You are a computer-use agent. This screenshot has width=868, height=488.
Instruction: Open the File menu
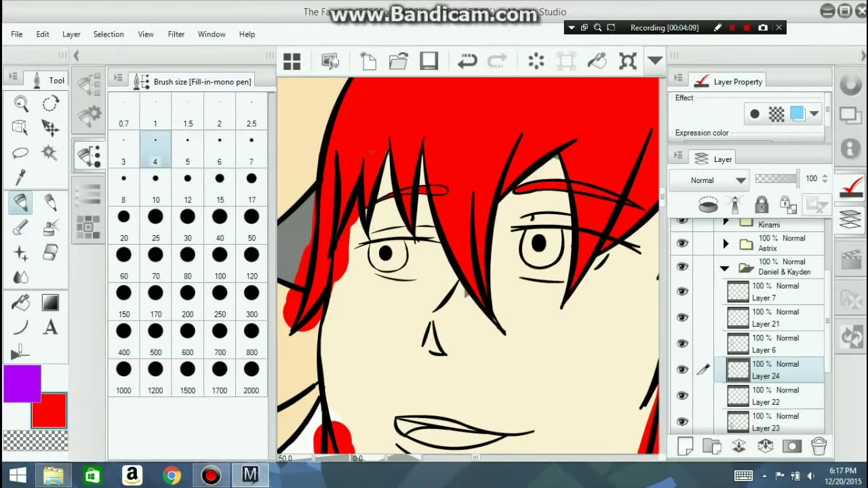[16, 34]
